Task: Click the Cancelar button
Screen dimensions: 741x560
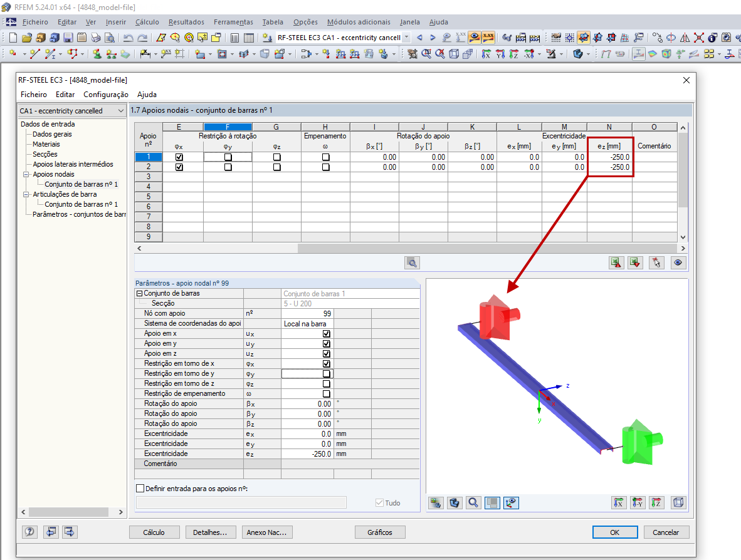Action: 666,532
